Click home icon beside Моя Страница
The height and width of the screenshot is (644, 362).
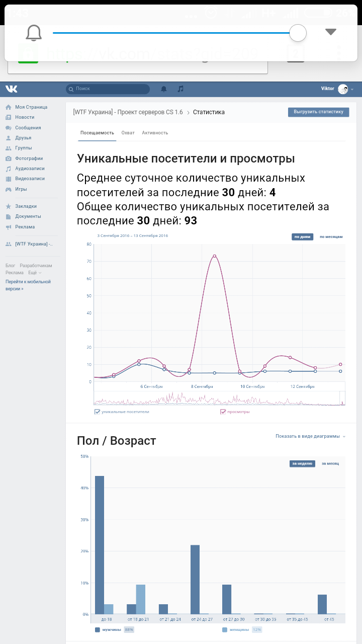(x=9, y=107)
